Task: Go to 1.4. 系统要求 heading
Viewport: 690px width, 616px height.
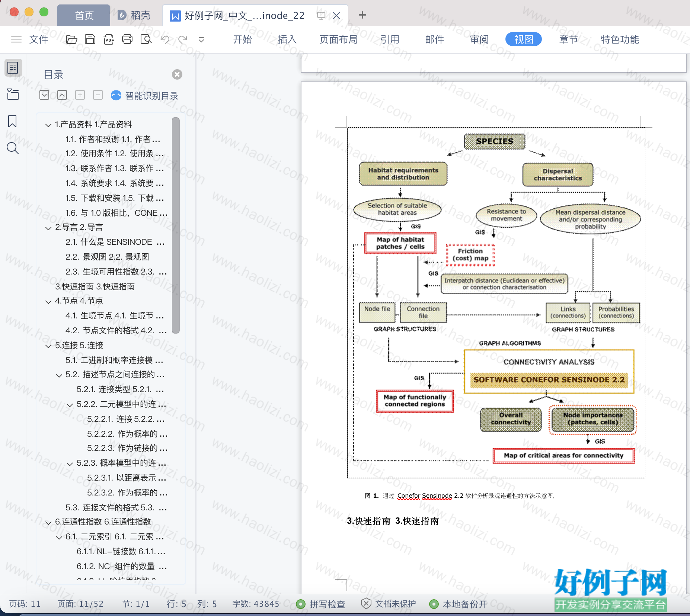Action: 115,183
